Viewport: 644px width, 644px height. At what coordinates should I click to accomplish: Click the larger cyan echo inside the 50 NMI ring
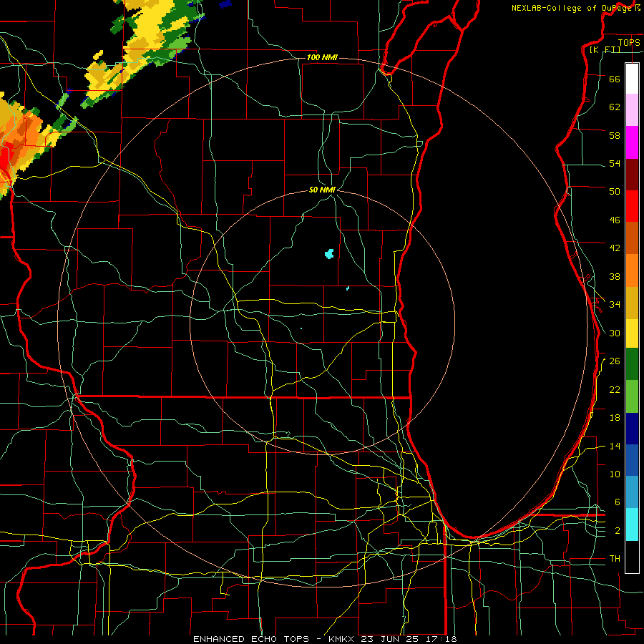(329, 254)
